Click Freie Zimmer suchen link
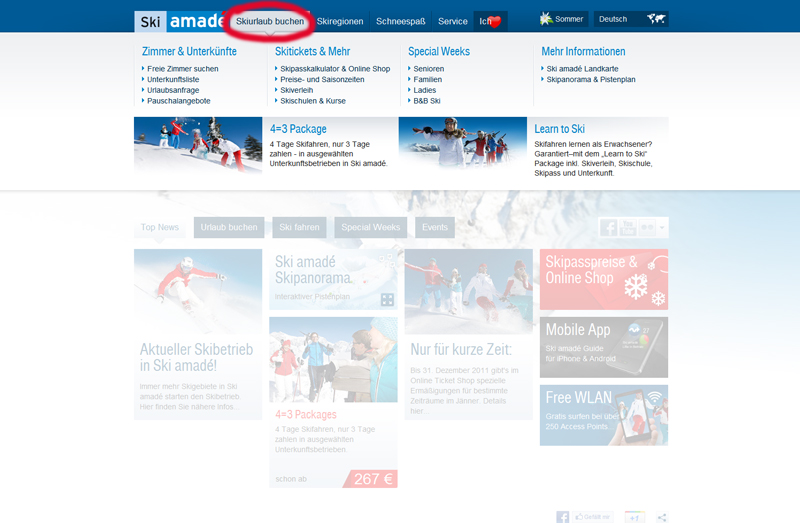The image size is (800, 523). [183, 68]
